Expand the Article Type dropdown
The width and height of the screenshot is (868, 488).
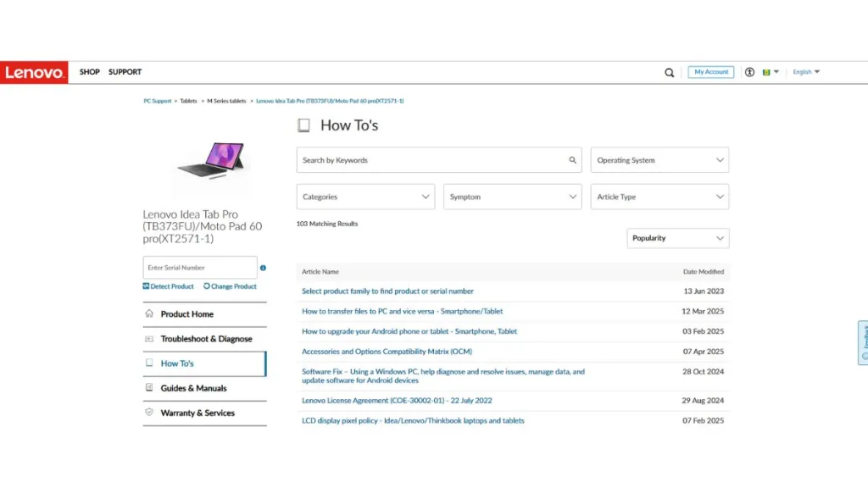coord(659,197)
